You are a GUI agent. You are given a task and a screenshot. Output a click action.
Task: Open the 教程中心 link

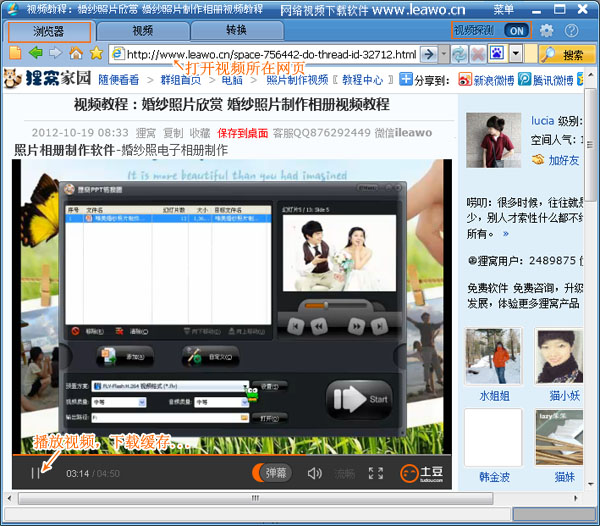tap(362, 80)
